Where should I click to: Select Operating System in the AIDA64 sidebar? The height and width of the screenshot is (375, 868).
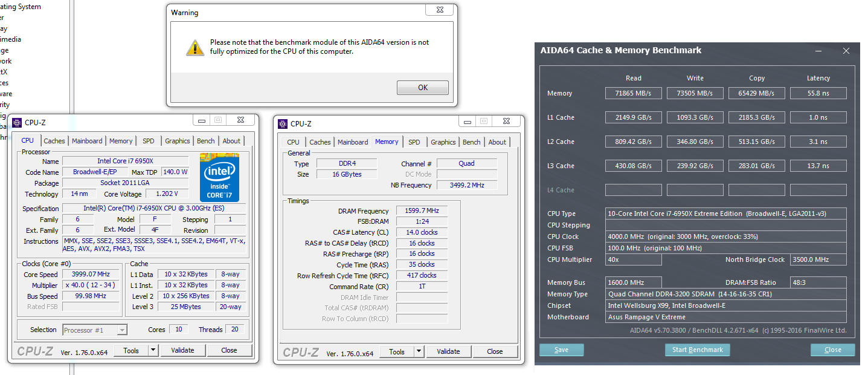coord(21,6)
